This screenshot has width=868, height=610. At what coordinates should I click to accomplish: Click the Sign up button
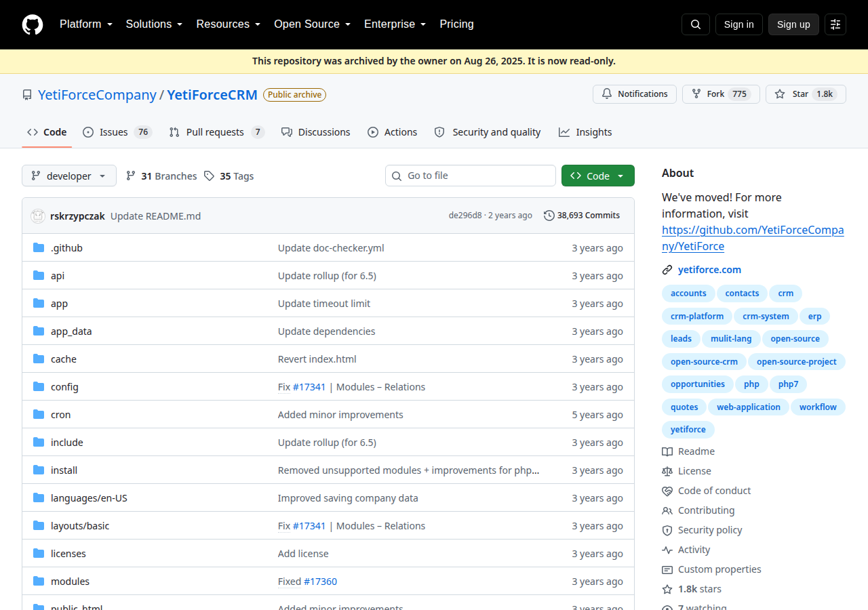tap(793, 24)
